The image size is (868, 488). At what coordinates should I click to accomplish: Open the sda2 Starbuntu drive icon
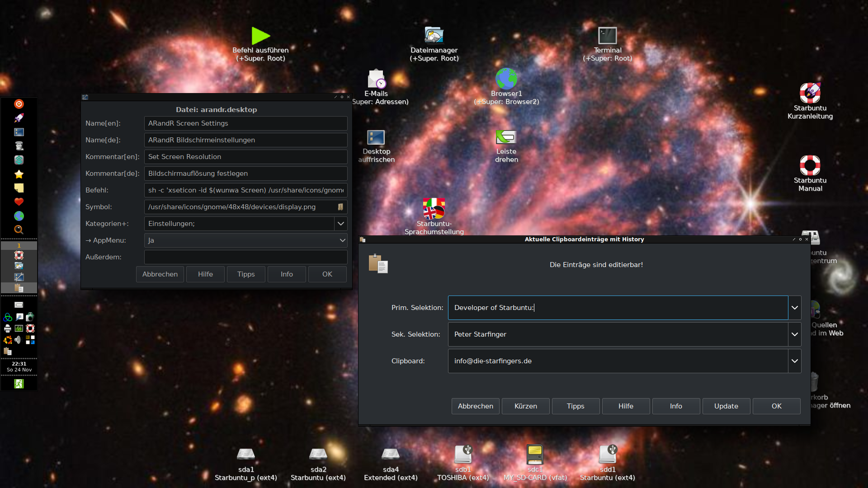[318, 454]
